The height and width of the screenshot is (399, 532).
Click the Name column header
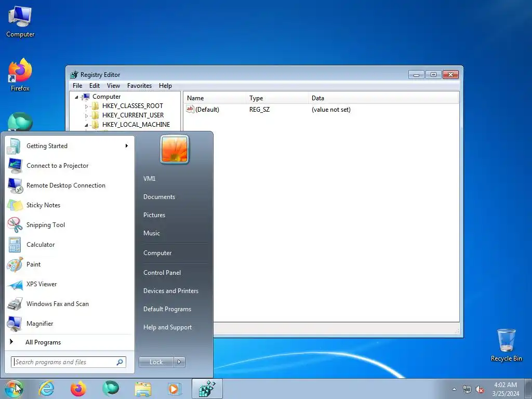pos(215,98)
